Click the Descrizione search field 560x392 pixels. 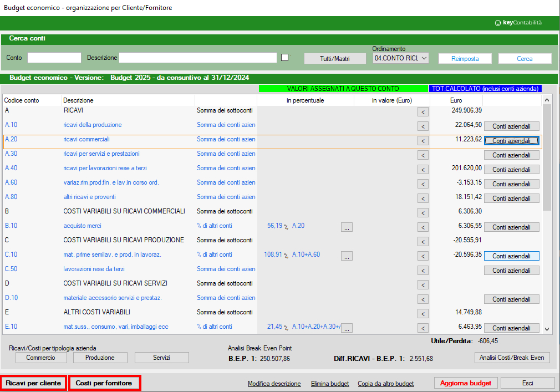point(198,58)
